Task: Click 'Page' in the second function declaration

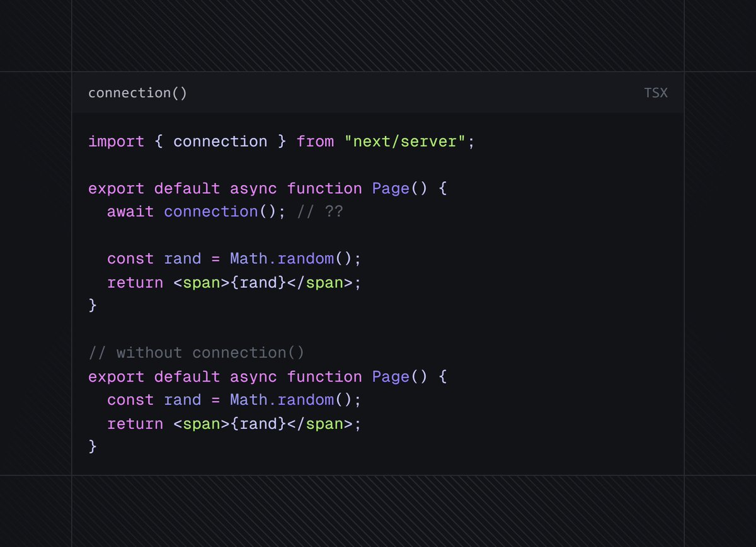Action: click(391, 376)
